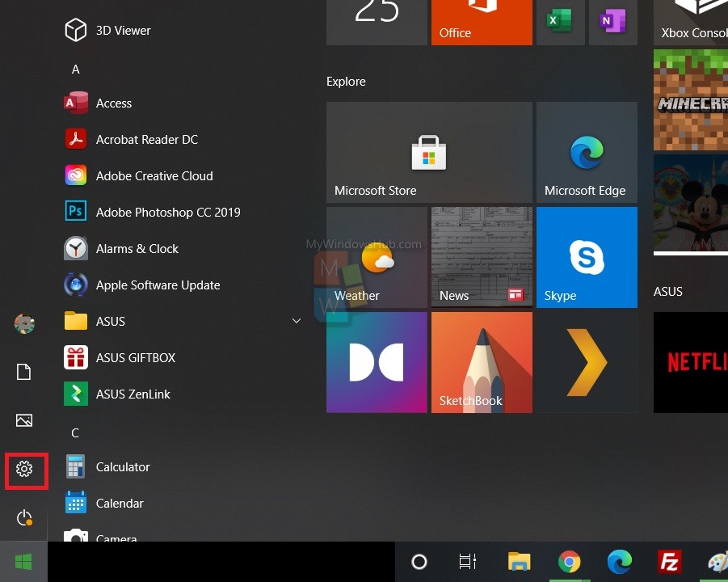Open Adobe Photoshop CC 2019
Screen dimensions: 728x582
point(183,212)
